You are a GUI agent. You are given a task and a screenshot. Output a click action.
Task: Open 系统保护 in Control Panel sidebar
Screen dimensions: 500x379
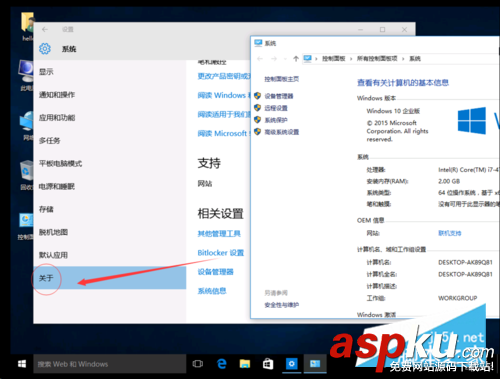point(276,120)
